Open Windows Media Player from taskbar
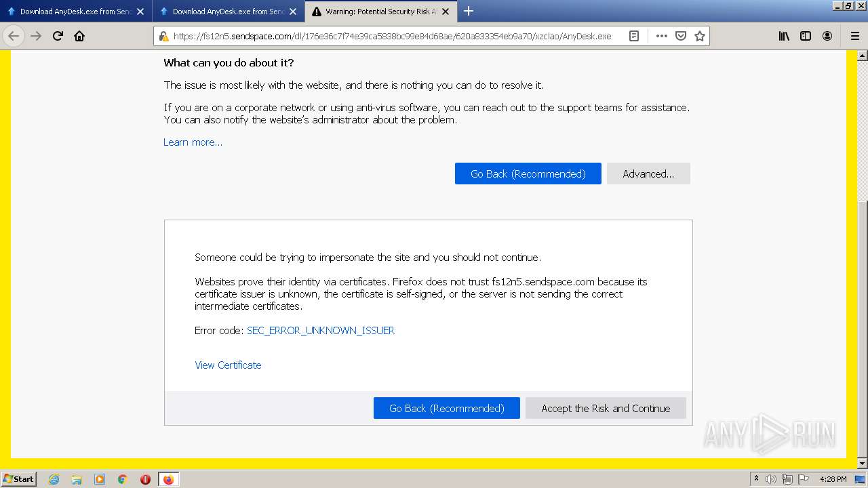 click(100, 479)
